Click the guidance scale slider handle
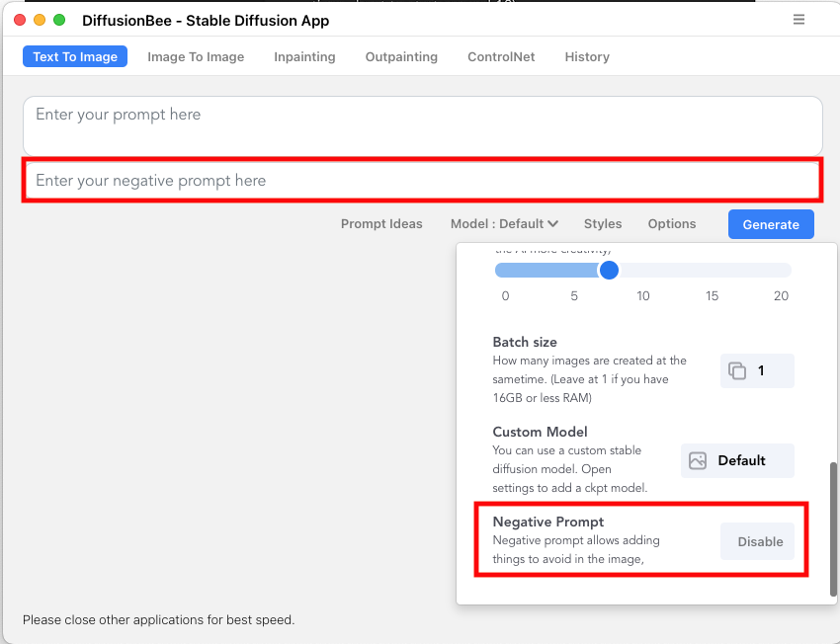Image resolution: width=840 pixels, height=644 pixels. pyautogui.click(x=609, y=270)
